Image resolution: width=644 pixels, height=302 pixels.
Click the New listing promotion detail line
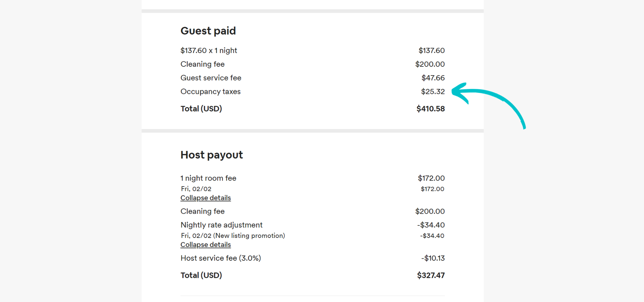pos(232,235)
